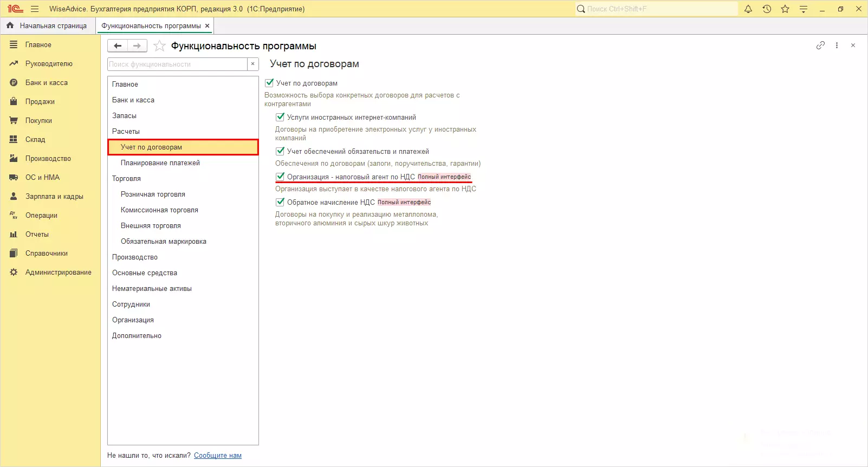Select Сотрудники in the functionality list
This screenshot has height=467, width=868.
pyautogui.click(x=183, y=304)
